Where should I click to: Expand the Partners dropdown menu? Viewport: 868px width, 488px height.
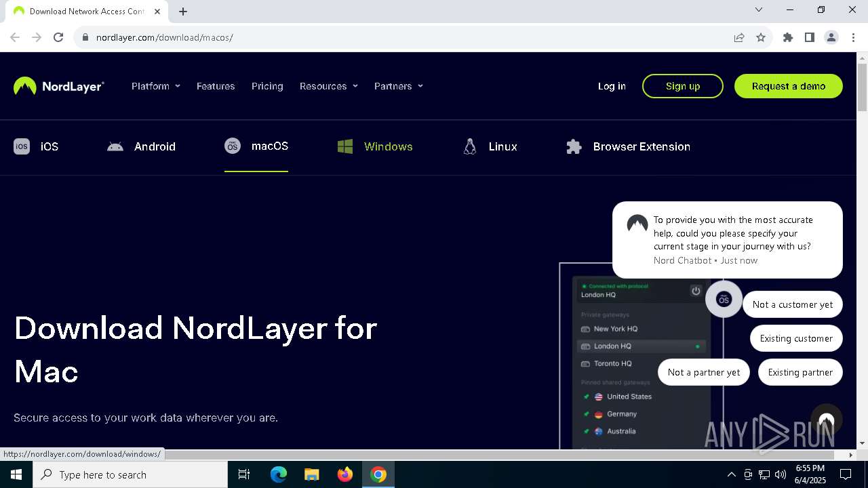click(399, 86)
